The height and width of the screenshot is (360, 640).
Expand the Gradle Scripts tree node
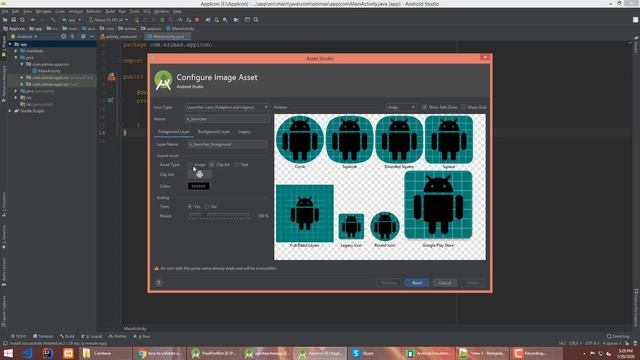(10, 111)
